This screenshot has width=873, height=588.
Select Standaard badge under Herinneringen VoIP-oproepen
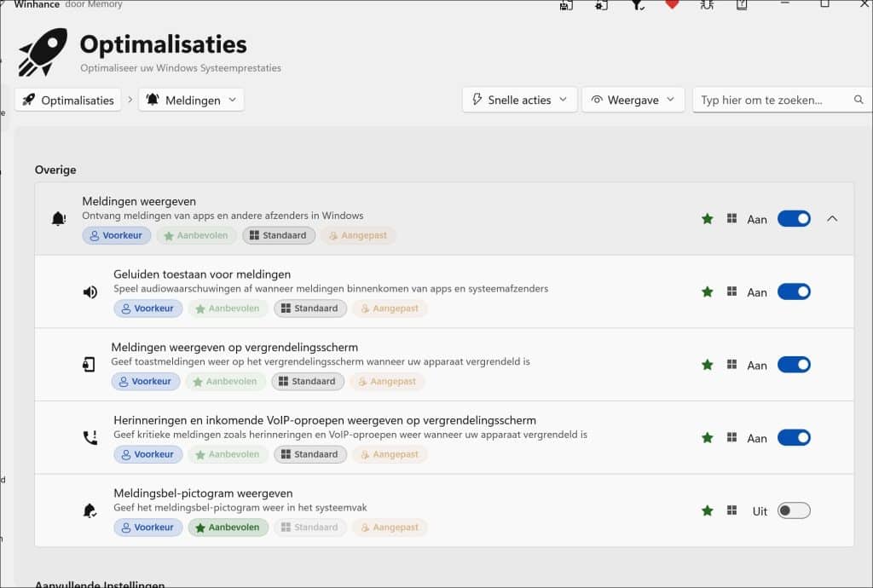point(310,454)
